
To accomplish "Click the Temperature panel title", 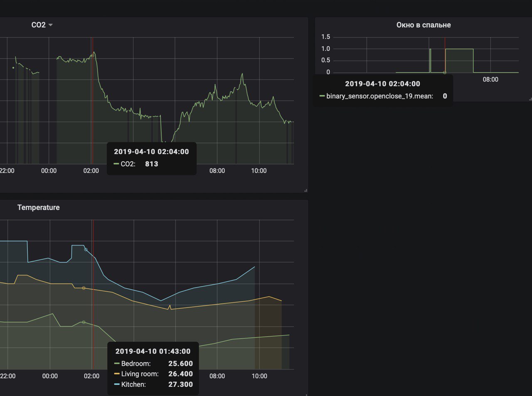I will 38,207.
